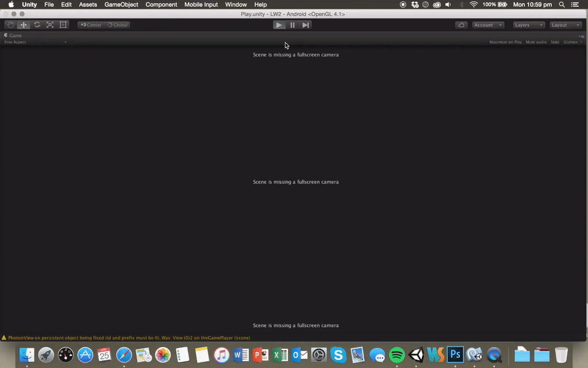Screen dimensions: 588x368
Task: Open the cloud services panel
Action: pos(461,25)
